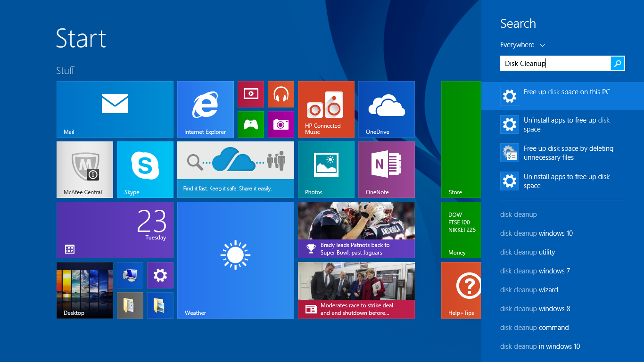Open the small Pictures folder tile
This screenshot has width=644, height=362.
160,305
